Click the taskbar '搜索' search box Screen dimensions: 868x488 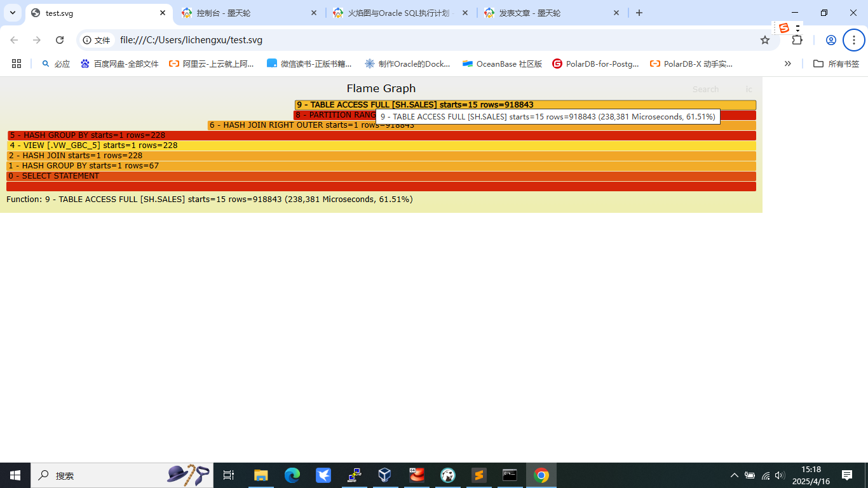(x=122, y=475)
